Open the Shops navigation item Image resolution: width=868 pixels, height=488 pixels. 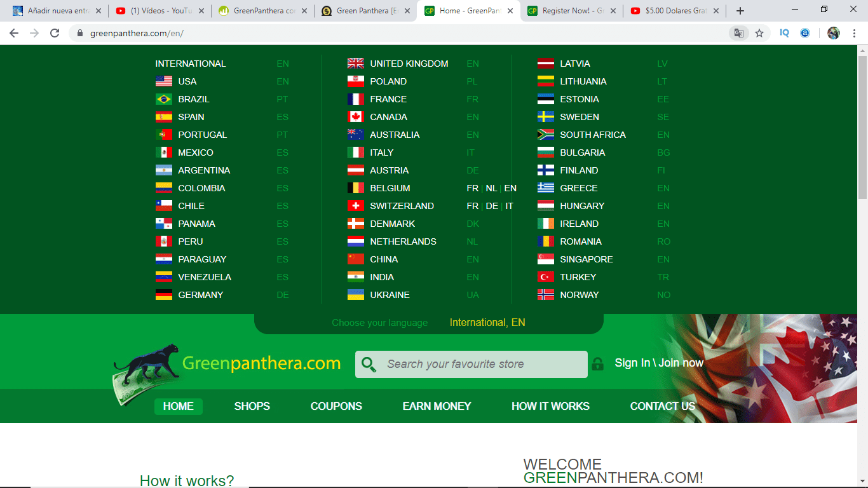click(x=252, y=407)
